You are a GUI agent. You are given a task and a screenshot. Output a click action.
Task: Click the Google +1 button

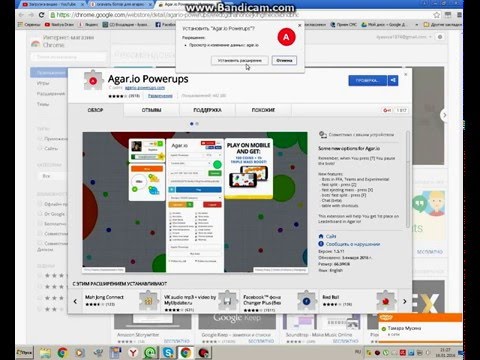tap(388, 110)
